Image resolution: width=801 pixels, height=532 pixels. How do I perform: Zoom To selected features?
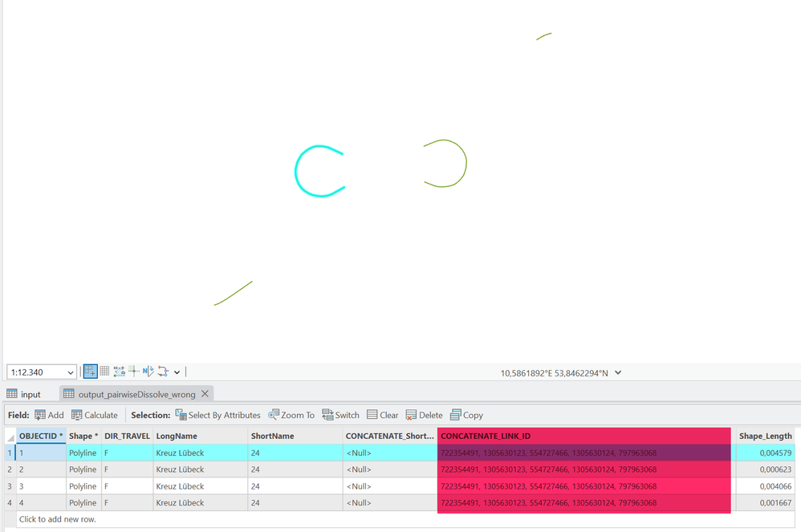tap(291, 415)
